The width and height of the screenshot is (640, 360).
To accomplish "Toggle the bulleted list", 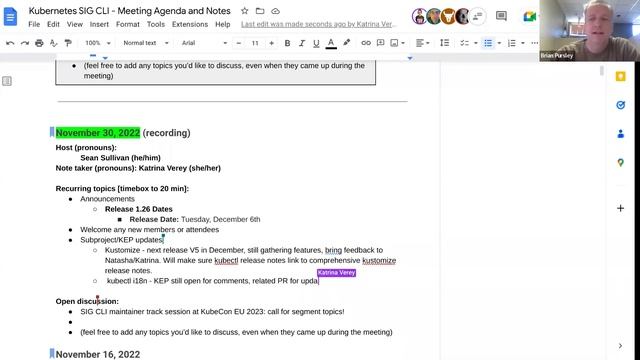I will [x=488, y=43].
